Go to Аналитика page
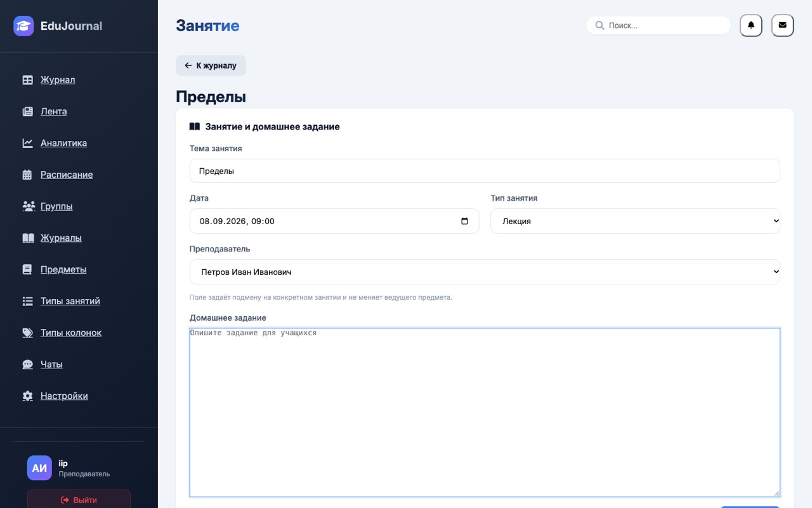The width and height of the screenshot is (812, 508). click(x=63, y=144)
